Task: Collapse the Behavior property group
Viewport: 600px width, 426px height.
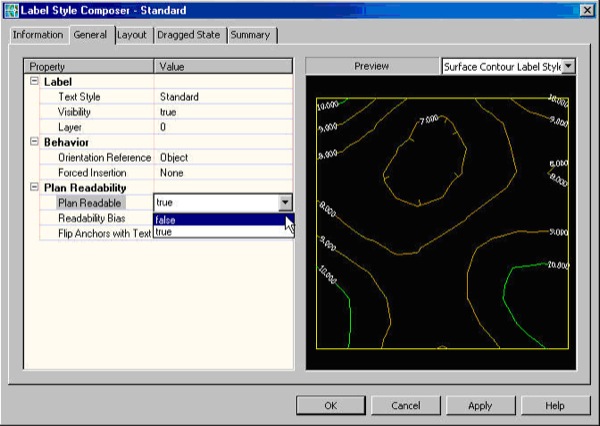Action: click(34, 142)
